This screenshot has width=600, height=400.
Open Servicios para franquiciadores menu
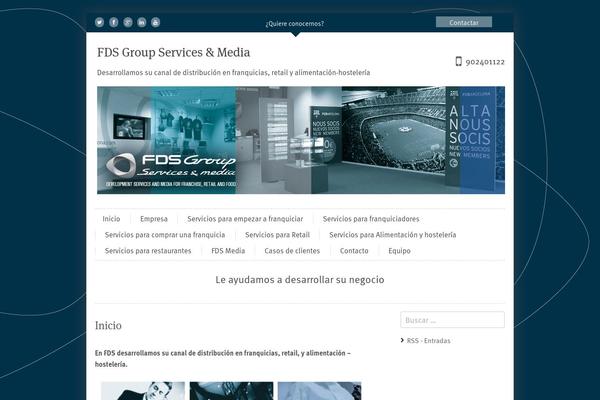[371, 219]
